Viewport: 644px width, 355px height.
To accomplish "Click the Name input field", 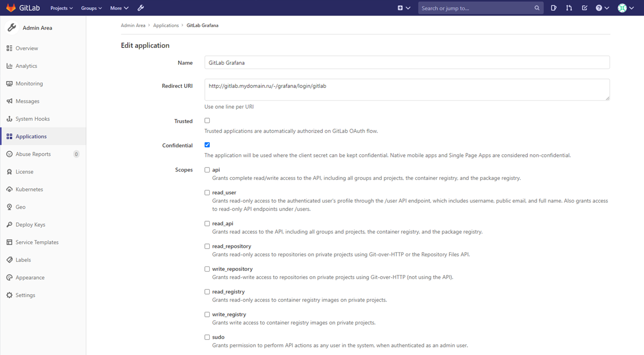I will pyautogui.click(x=407, y=62).
